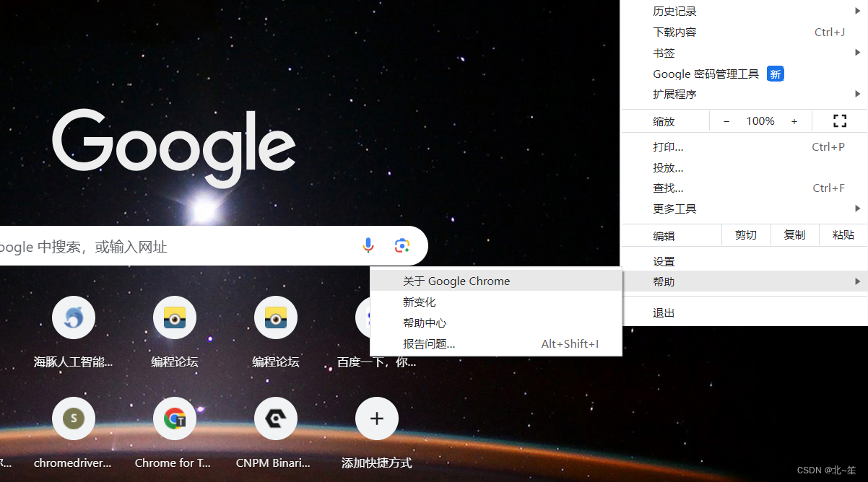Click the 帮助 menu item
Image resolution: width=868 pixels, height=482 pixels.
[x=745, y=281]
